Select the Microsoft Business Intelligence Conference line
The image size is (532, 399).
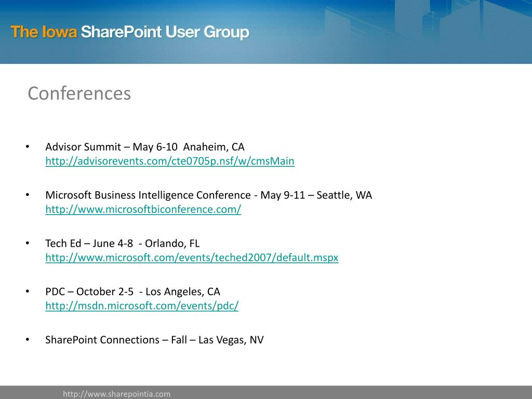pos(209,195)
